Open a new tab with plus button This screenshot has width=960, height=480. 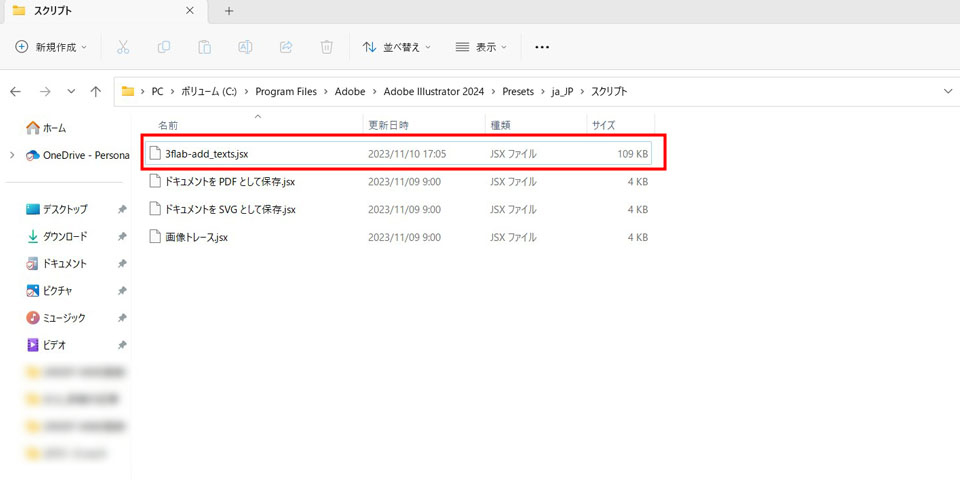pyautogui.click(x=229, y=11)
